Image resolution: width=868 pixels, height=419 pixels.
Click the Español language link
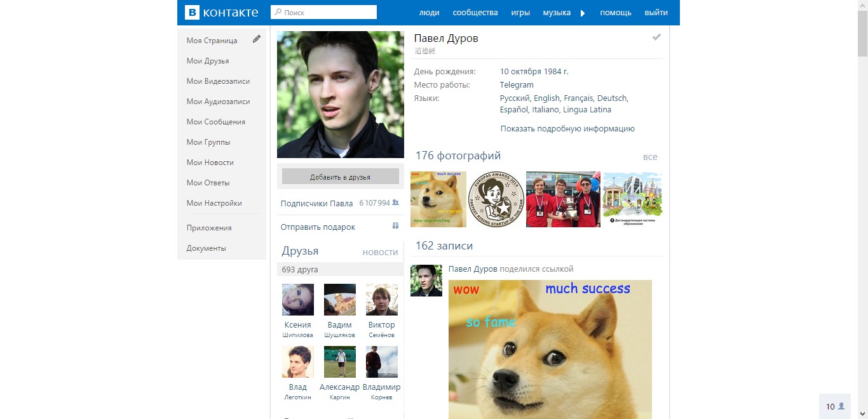tap(513, 109)
